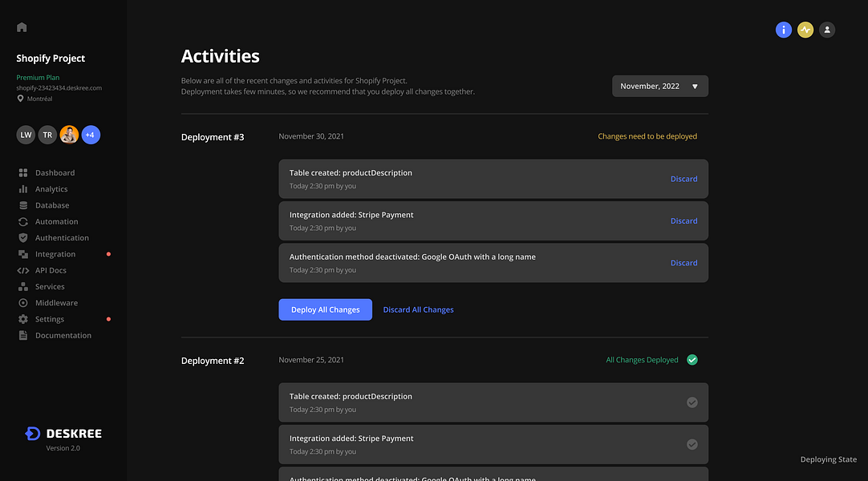Select the Analytics bar chart icon
The height and width of the screenshot is (481, 868).
click(23, 189)
